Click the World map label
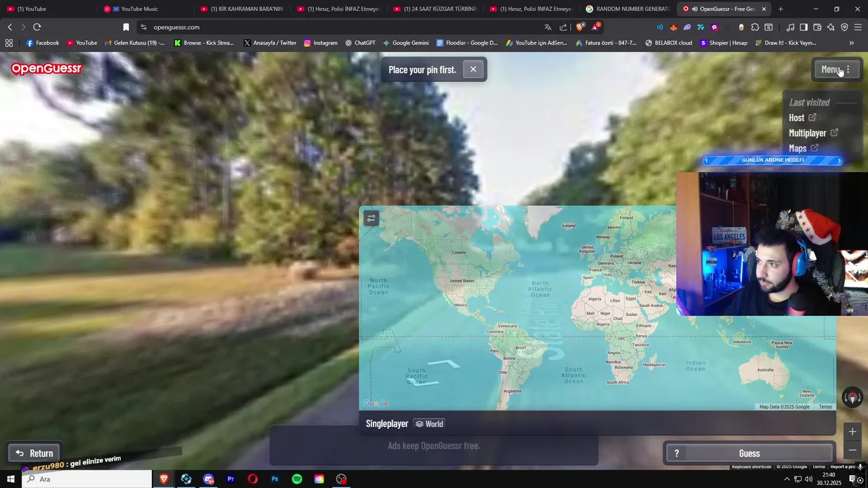Image resolution: width=868 pixels, height=488 pixels. (x=429, y=424)
